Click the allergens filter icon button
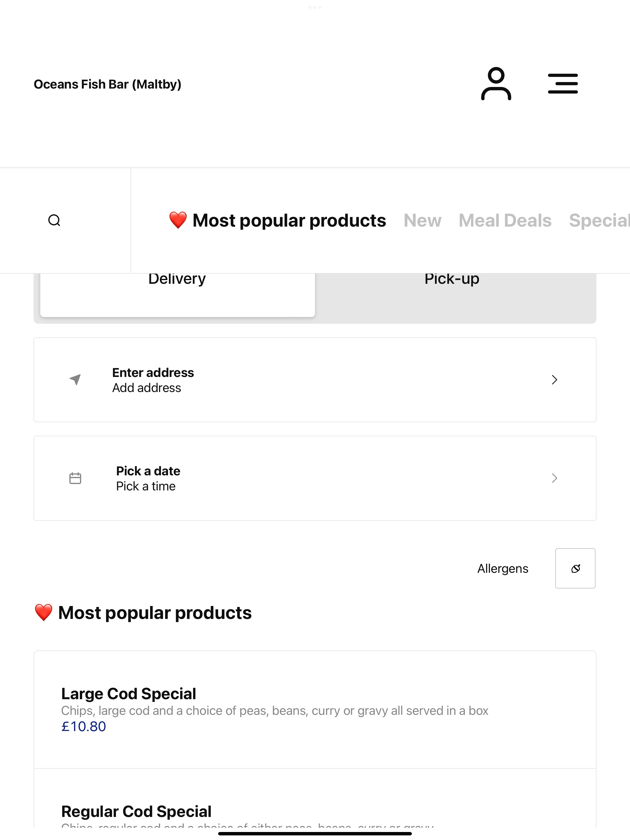This screenshot has width=630, height=840. point(575,568)
